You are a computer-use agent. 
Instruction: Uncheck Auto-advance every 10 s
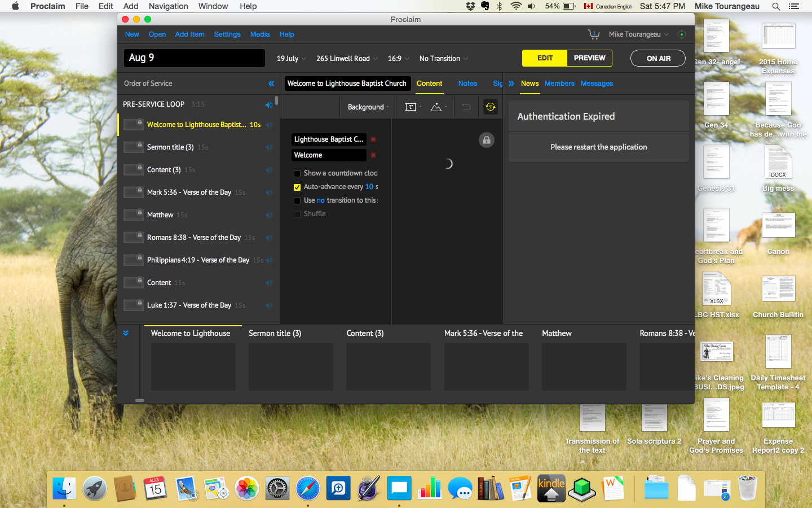[297, 187]
